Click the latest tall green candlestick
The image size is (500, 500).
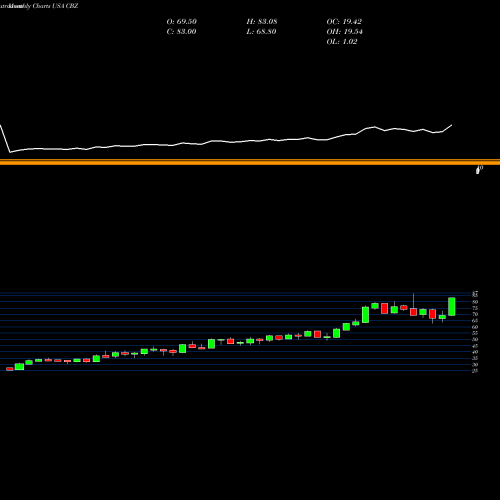(452, 306)
